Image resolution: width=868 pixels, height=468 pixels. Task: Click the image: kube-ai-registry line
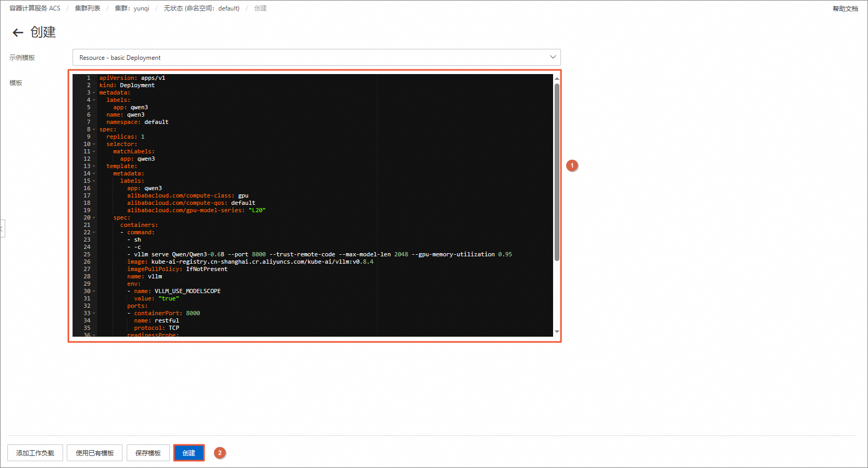250,262
